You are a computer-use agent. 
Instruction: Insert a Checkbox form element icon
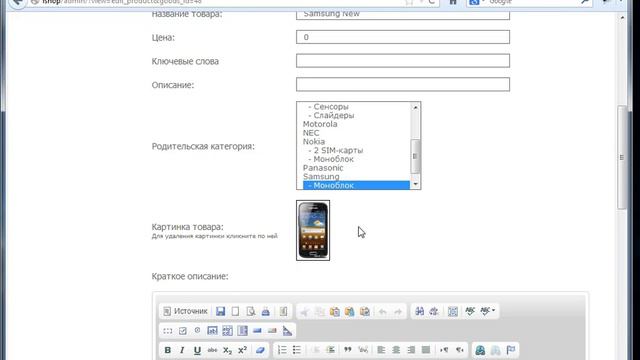pos(182,331)
